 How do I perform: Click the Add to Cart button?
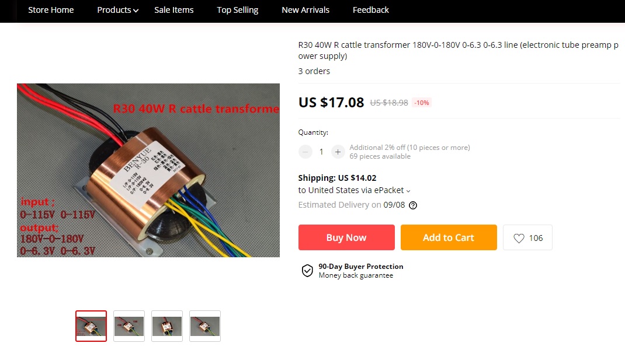pos(449,237)
